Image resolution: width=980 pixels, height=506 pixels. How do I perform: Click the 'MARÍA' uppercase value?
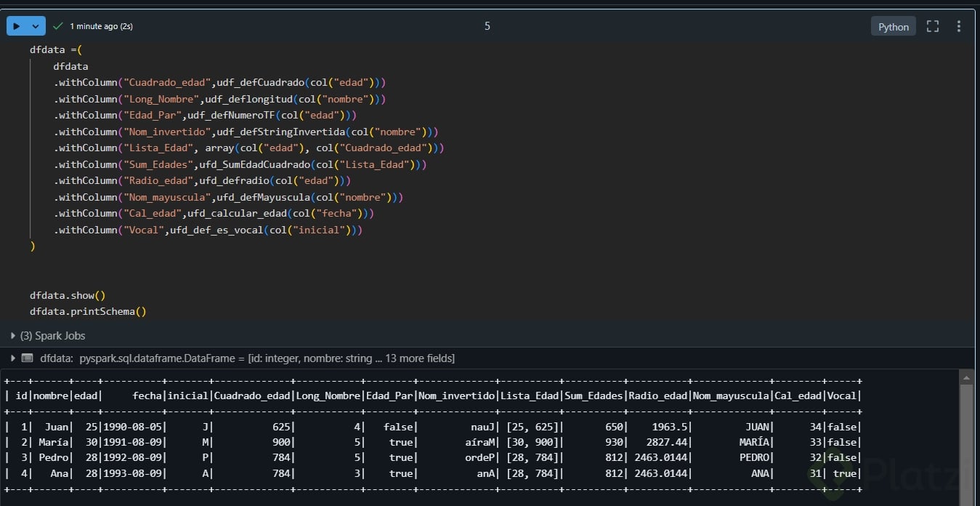(754, 442)
